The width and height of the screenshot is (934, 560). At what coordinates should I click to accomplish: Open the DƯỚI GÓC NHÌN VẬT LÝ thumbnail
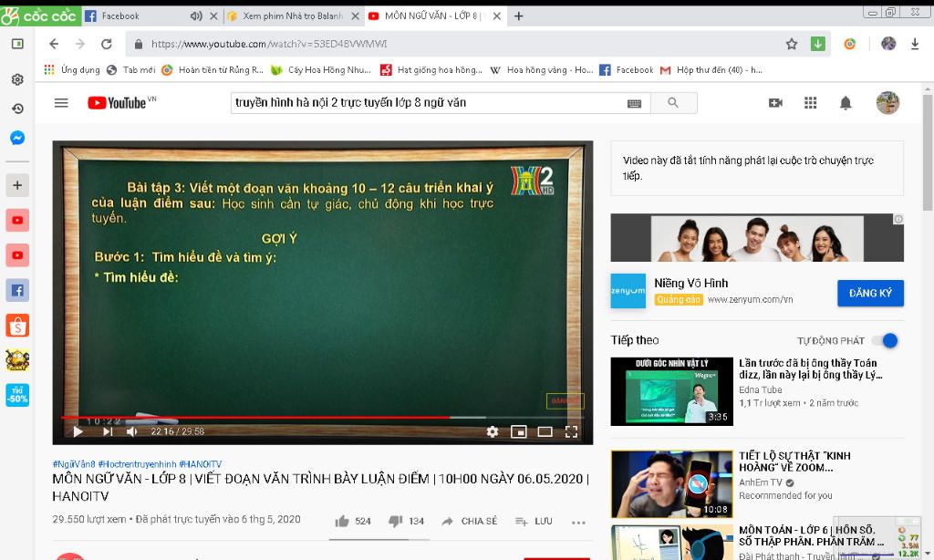coord(672,391)
